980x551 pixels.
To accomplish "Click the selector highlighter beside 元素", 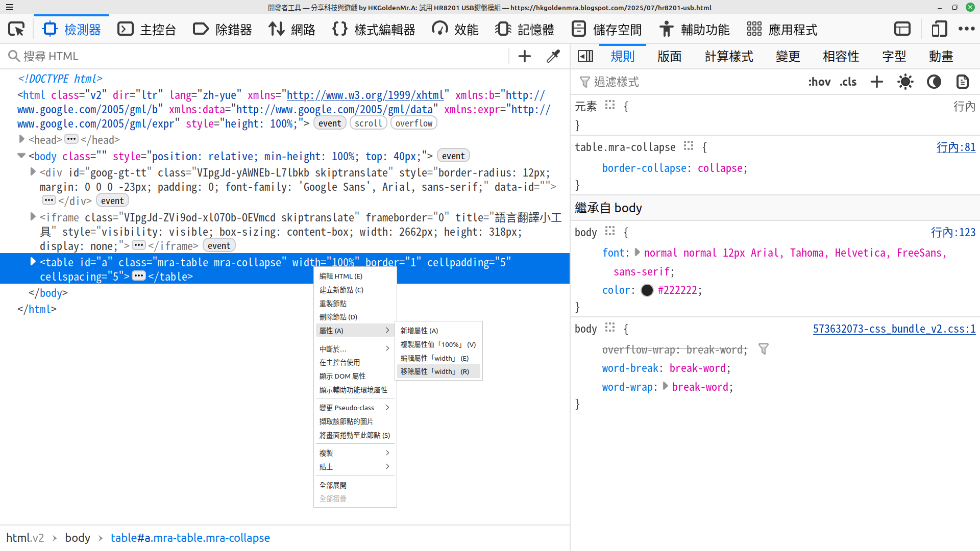I will (x=610, y=105).
